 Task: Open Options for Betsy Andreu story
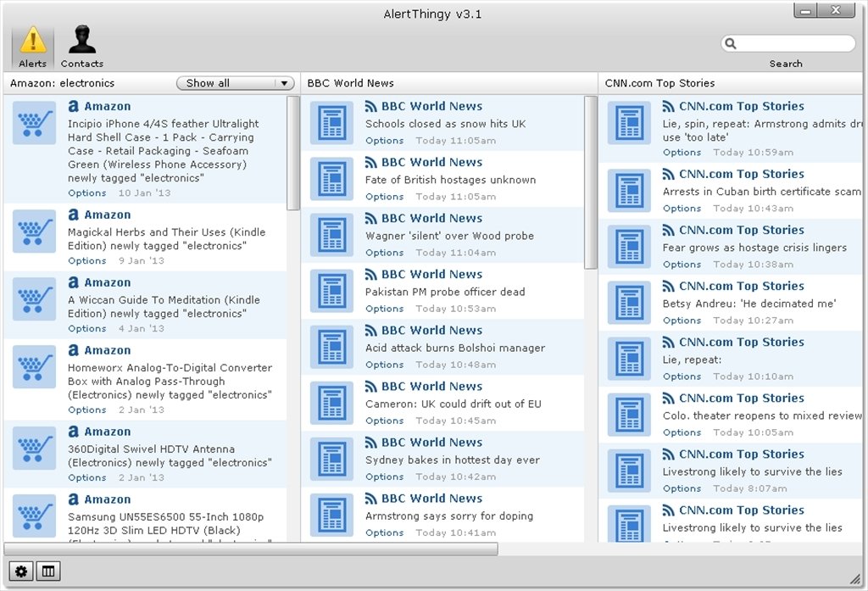tap(682, 321)
